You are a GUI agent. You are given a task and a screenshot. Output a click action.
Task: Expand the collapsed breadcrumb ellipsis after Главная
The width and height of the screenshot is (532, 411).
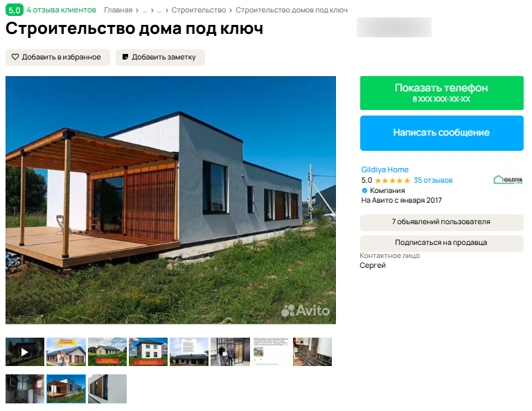tap(145, 10)
